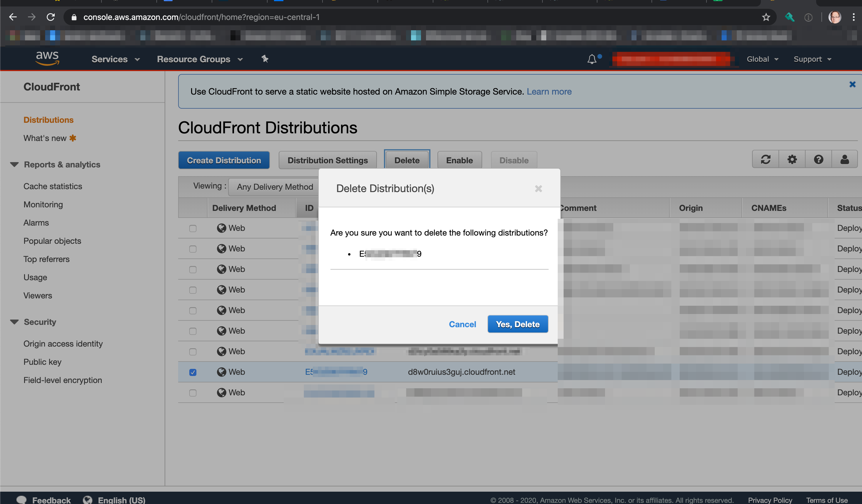Check the fourth distribution row checkbox

pos(193,290)
